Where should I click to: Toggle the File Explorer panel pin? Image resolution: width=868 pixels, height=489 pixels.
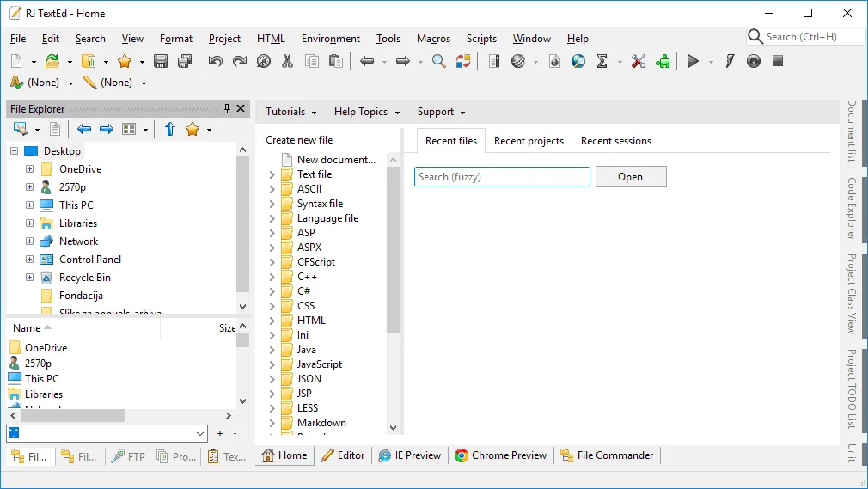point(227,108)
